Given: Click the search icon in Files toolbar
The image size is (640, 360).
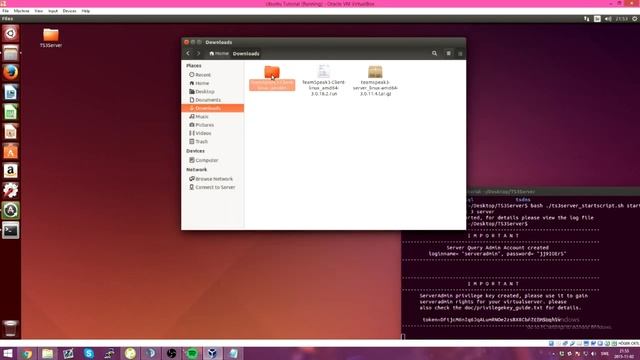Looking at the screenshot, I should (x=434, y=53).
